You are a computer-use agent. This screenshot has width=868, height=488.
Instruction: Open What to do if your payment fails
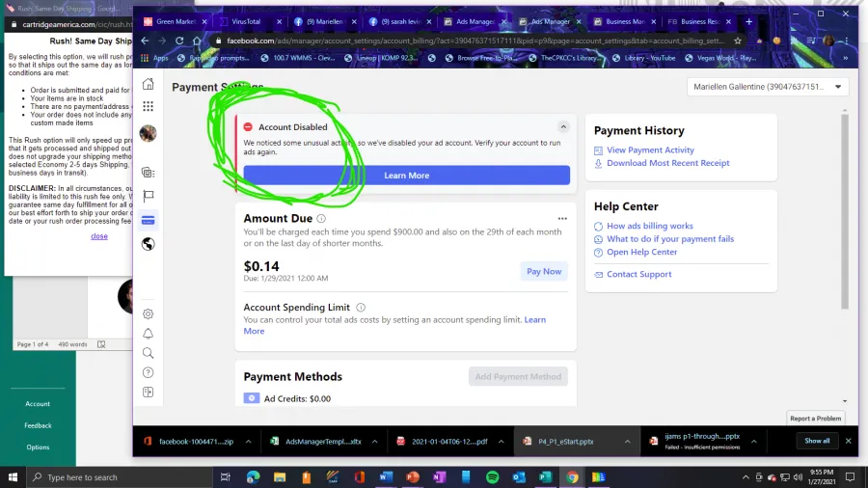(670, 239)
